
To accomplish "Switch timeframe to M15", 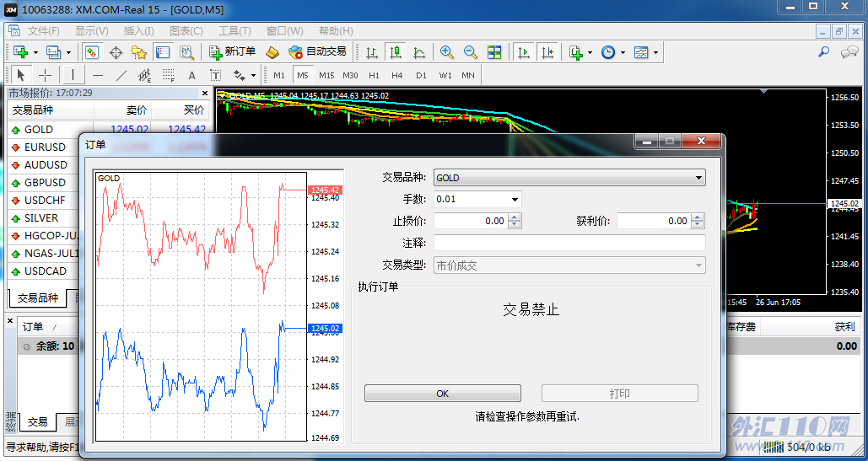I will 326,75.
